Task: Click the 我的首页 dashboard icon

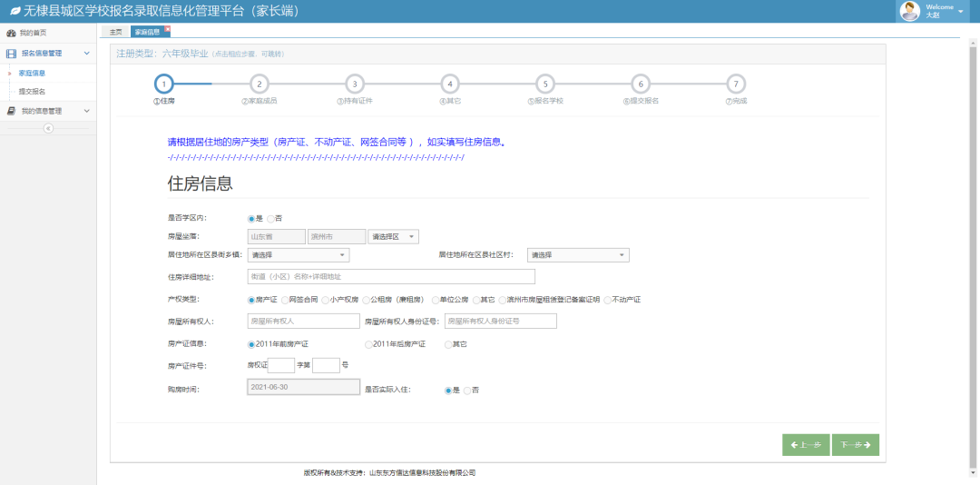Action: click(11, 33)
